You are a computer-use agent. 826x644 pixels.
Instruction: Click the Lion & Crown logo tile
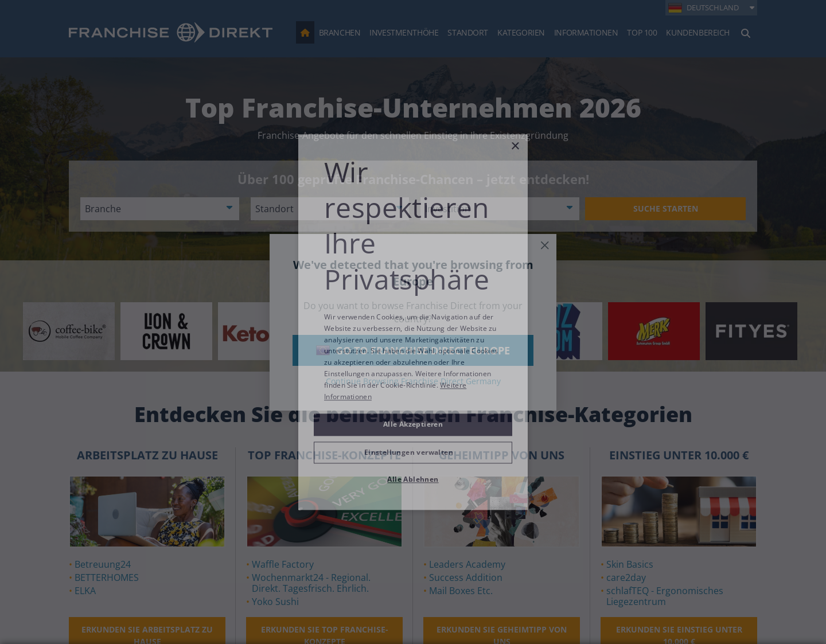click(x=166, y=331)
